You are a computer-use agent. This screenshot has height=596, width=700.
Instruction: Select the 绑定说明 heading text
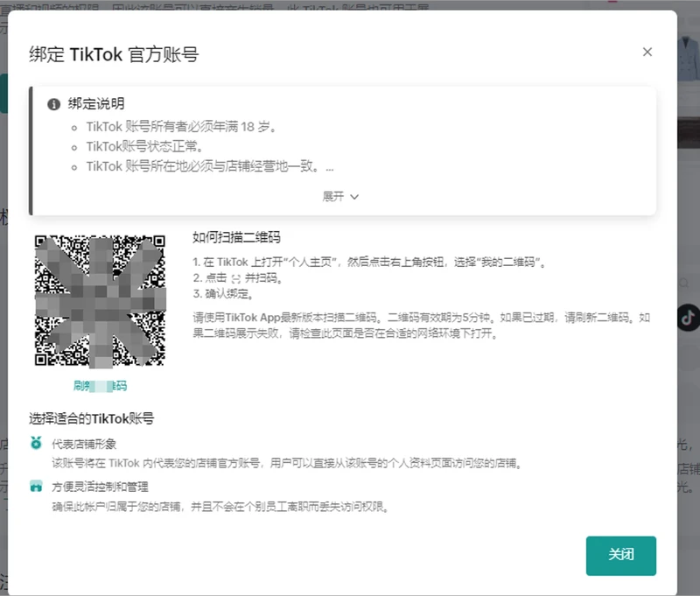(x=96, y=104)
